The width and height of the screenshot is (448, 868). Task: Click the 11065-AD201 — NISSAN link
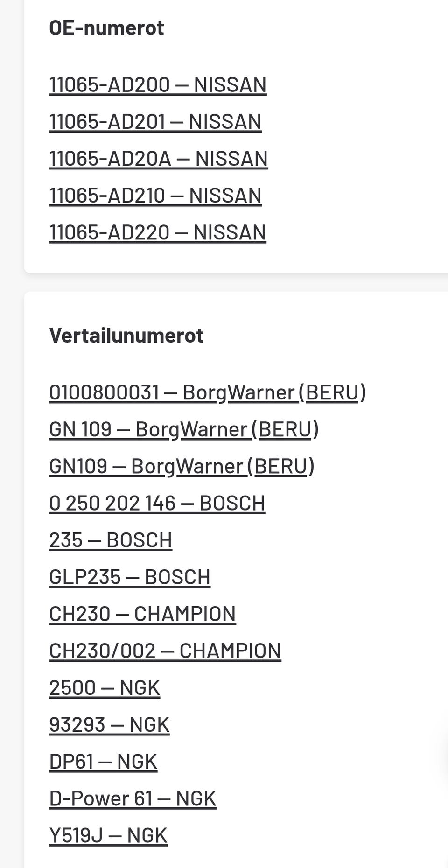pos(155,122)
